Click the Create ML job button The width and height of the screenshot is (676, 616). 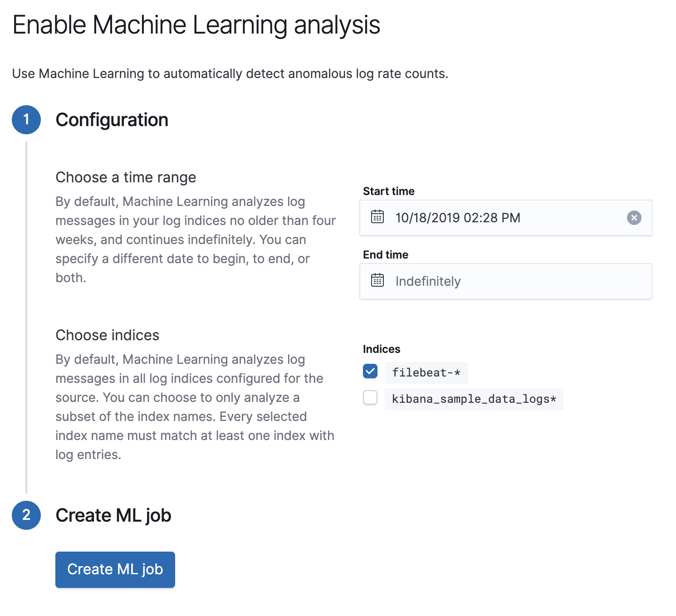click(115, 570)
